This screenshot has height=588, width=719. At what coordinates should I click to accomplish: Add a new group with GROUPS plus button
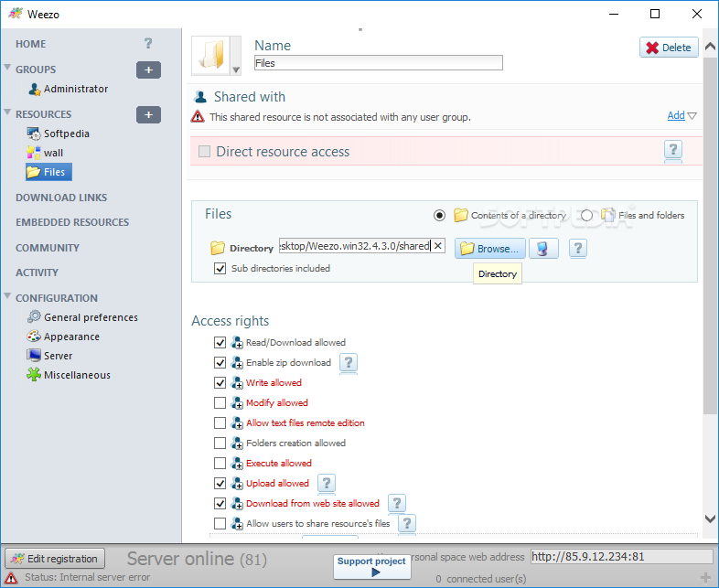coord(148,70)
